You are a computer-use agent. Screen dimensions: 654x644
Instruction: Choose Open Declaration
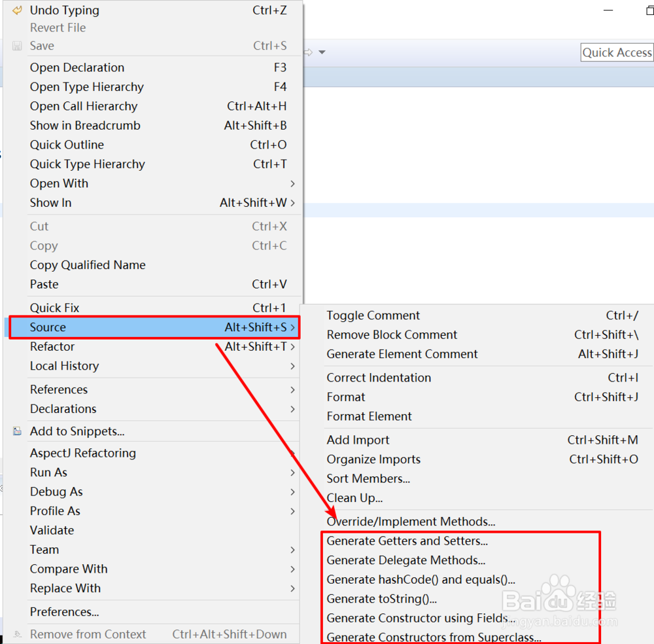153,67
